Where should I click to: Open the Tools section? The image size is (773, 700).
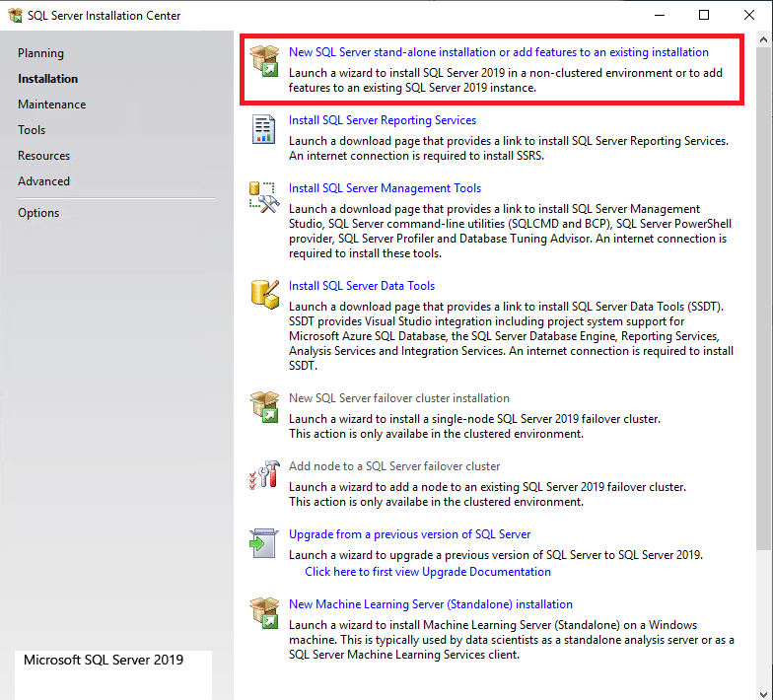pos(32,130)
